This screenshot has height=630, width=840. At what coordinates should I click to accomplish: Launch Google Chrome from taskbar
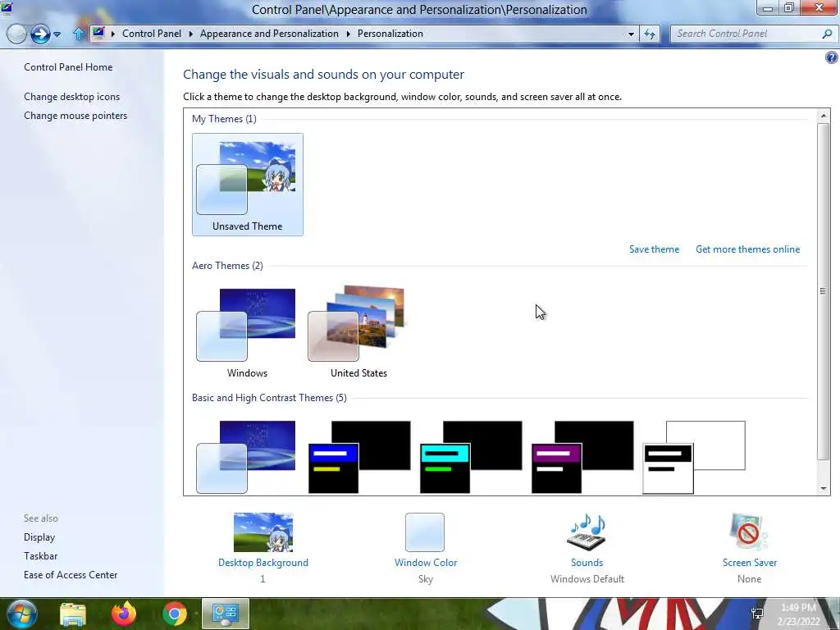(x=175, y=614)
